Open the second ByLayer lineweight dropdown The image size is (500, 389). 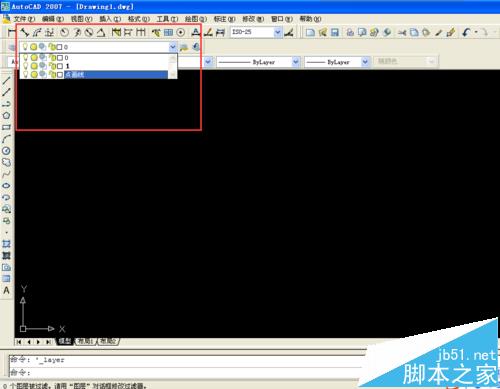point(365,62)
